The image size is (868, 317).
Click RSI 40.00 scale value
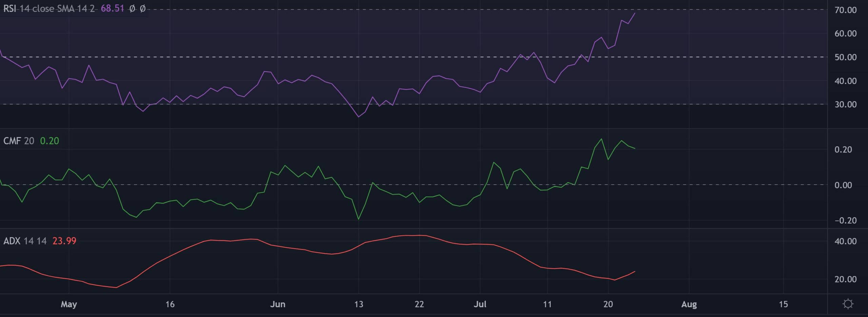pos(846,81)
